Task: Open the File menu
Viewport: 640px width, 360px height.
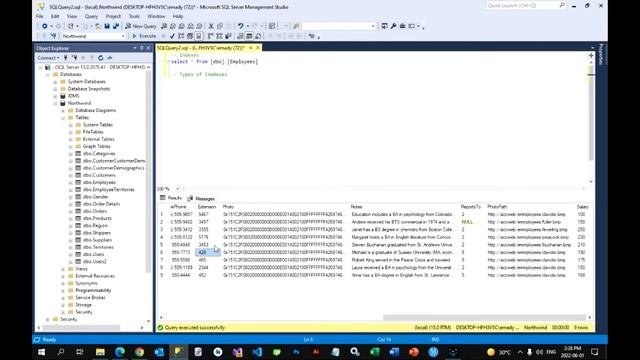Action: tap(40, 16)
